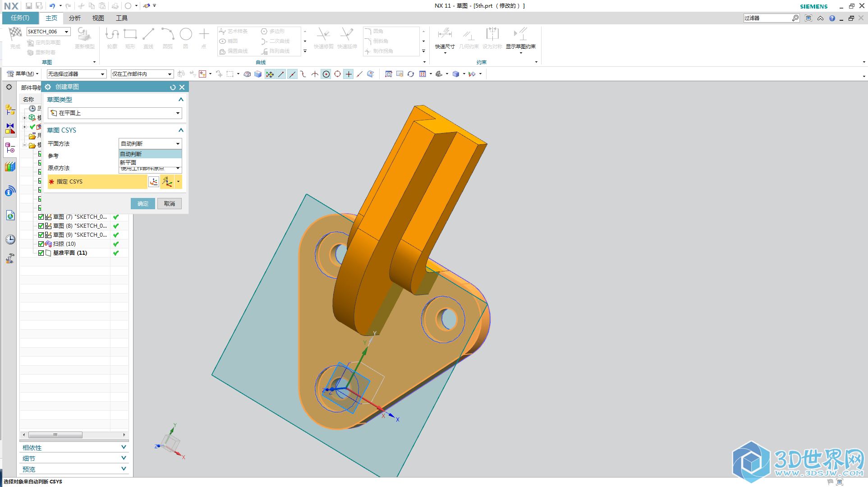This screenshot has height=487, width=868.
Task: Toggle checkbox for 基准平面 (11) feature
Action: tap(41, 253)
